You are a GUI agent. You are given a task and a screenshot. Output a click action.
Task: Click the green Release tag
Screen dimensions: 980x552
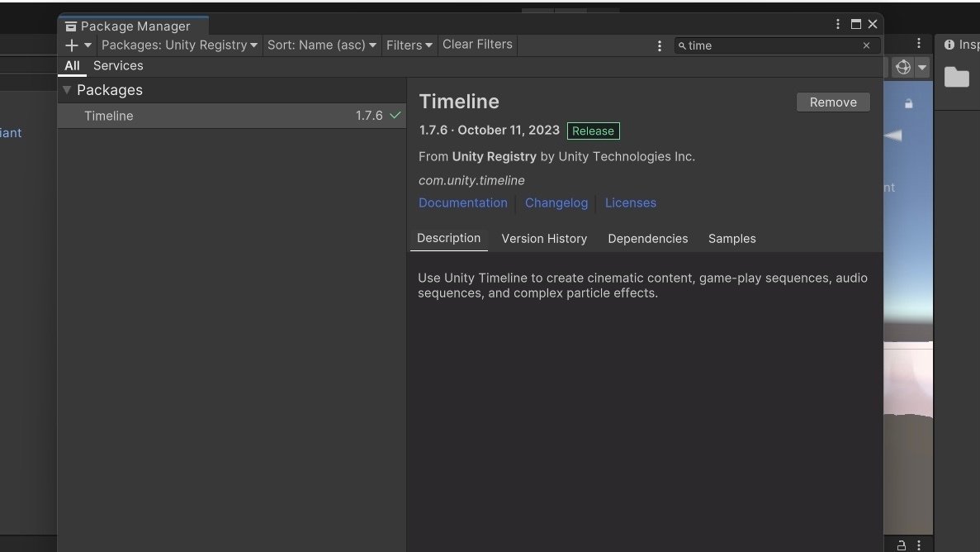tap(593, 131)
